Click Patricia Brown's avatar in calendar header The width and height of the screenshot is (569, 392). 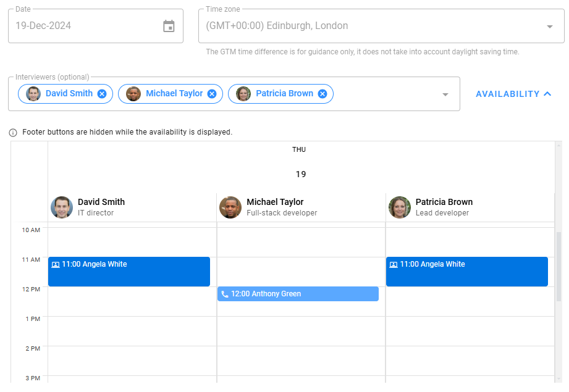pos(399,207)
